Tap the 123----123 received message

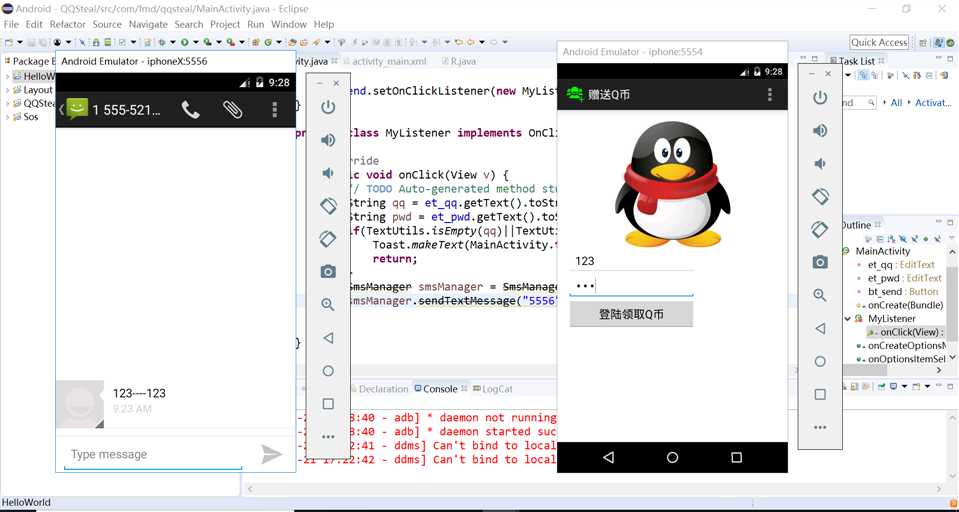click(x=139, y=393)
